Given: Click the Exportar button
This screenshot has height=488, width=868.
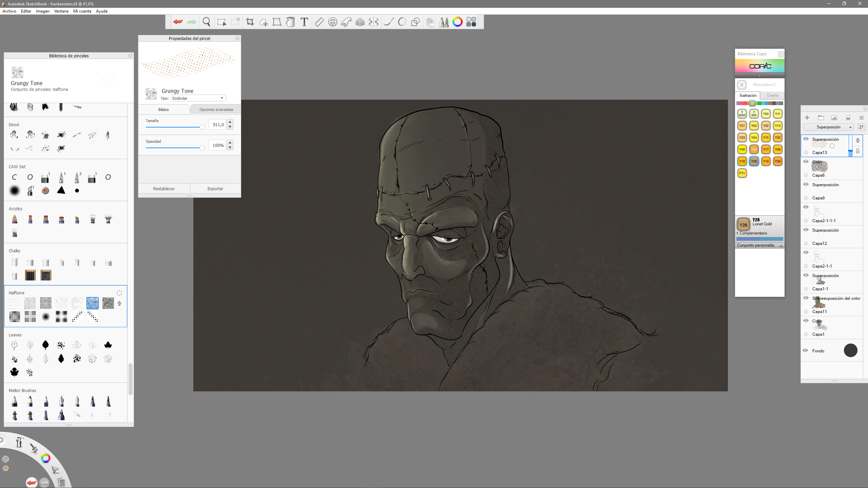Looking at the screenshot, I should 215,189.
